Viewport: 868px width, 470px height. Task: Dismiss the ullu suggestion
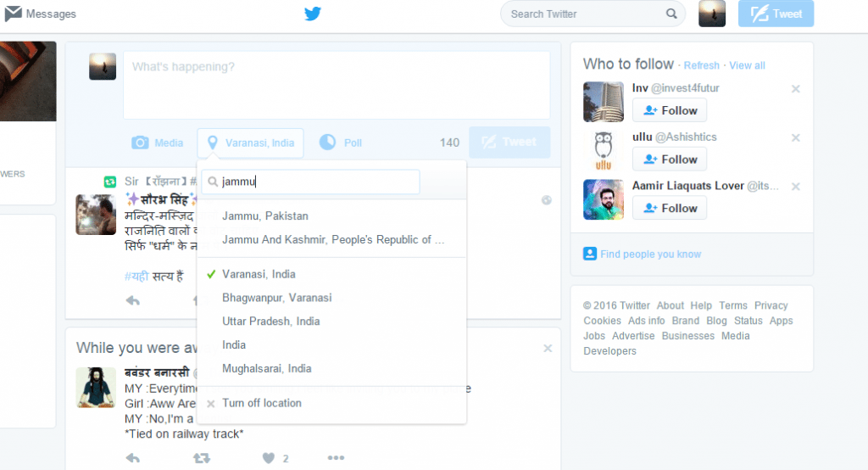(795, 137)
